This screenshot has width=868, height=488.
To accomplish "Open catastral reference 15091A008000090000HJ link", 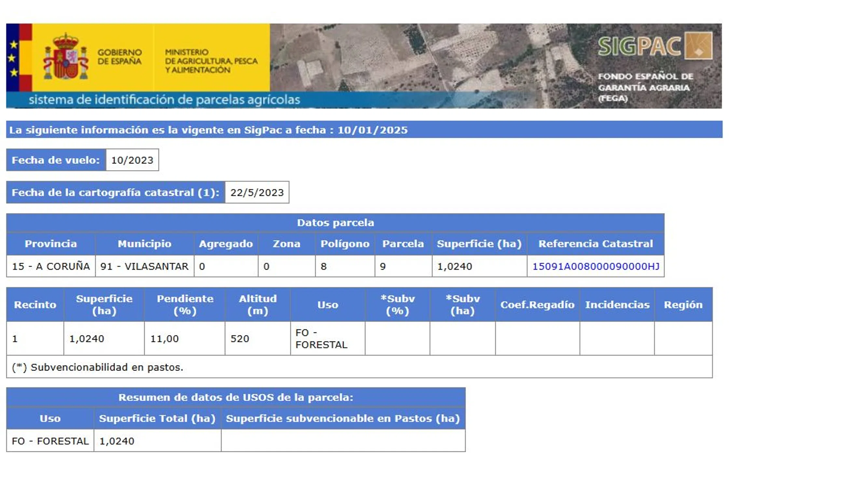I will 595,266.
